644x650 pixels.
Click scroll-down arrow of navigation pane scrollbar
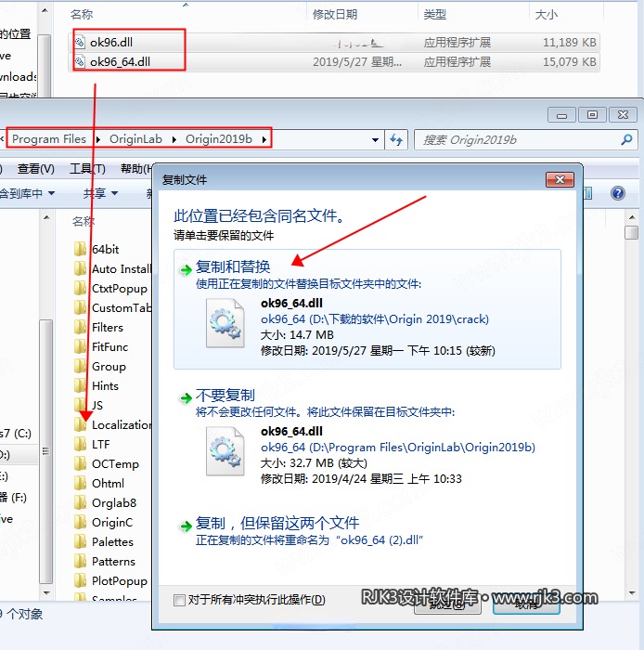pyautogui.click(x=46, y=593)
